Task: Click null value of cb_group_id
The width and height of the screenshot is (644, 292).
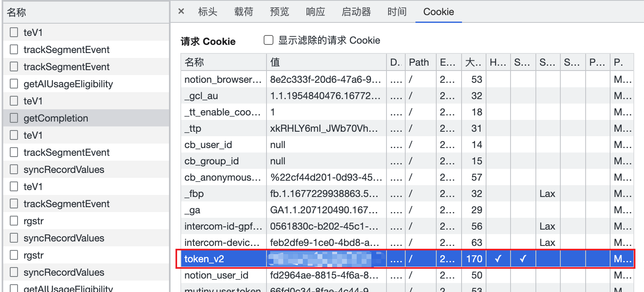Action: tap(278, 161)
